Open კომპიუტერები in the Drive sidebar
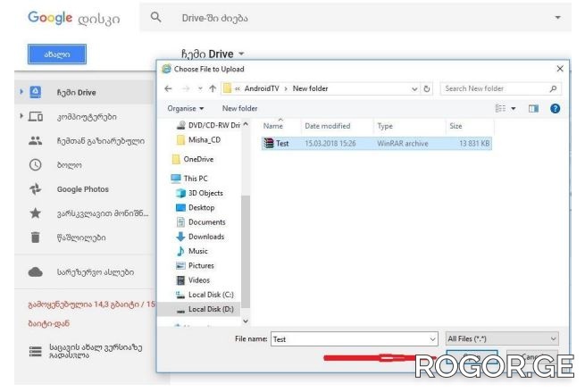Image resolution: width=585 pixels, height=392 pixels. 87,117
